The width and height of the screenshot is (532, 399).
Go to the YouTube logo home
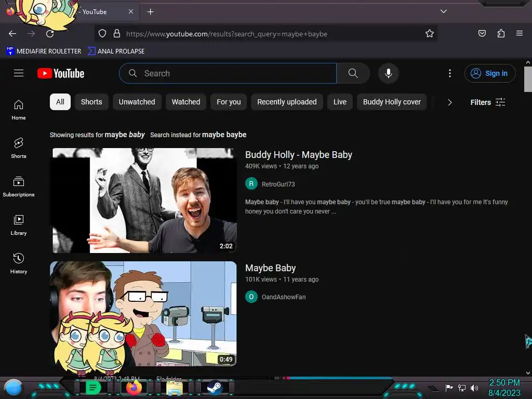click(x=61, y=73)
